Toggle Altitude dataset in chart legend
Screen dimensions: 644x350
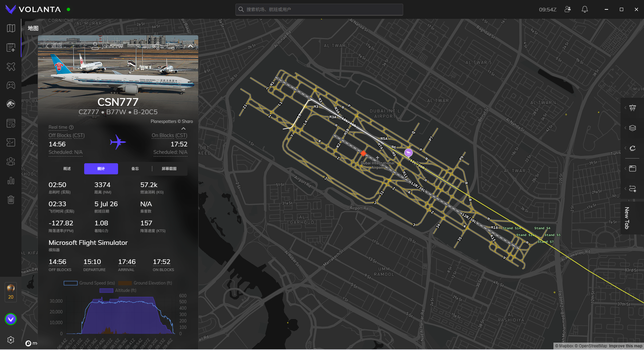click(x=118, y=291)
